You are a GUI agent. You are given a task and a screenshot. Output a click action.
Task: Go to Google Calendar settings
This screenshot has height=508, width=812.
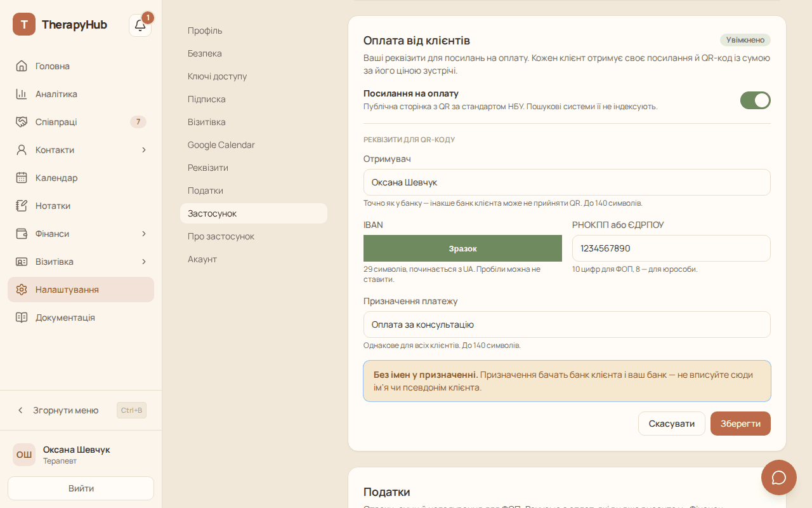254,145
